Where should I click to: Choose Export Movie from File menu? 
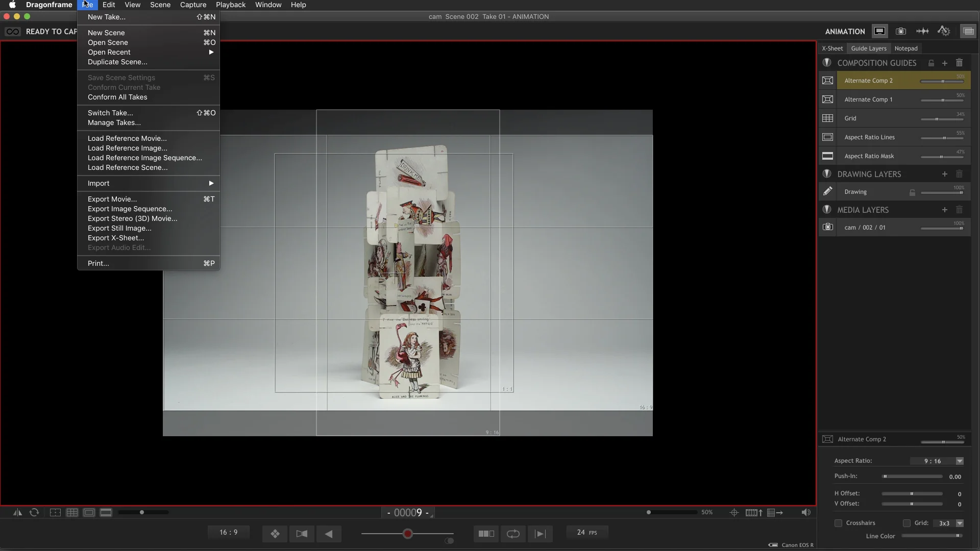click(x=149, y=199)
